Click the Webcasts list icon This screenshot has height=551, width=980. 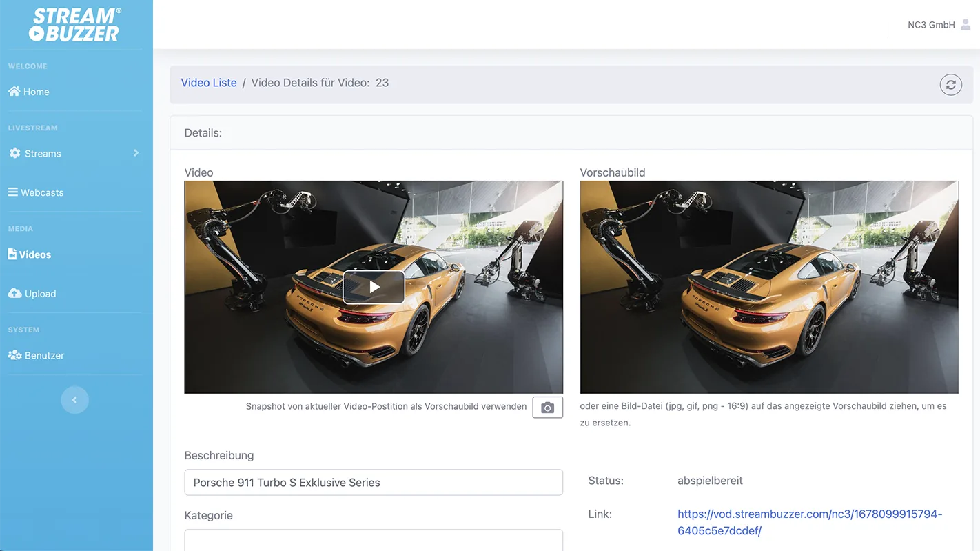13,192
